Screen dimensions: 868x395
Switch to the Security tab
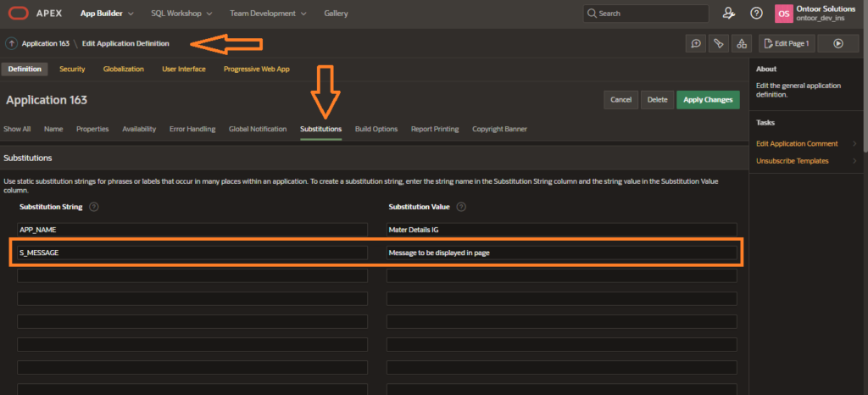tap(72, 69)
